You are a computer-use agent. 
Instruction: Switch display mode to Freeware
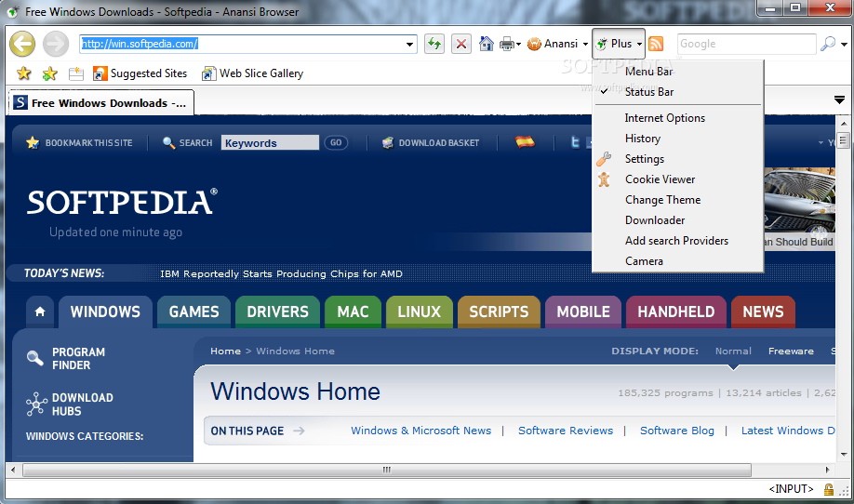pos(791,351)
